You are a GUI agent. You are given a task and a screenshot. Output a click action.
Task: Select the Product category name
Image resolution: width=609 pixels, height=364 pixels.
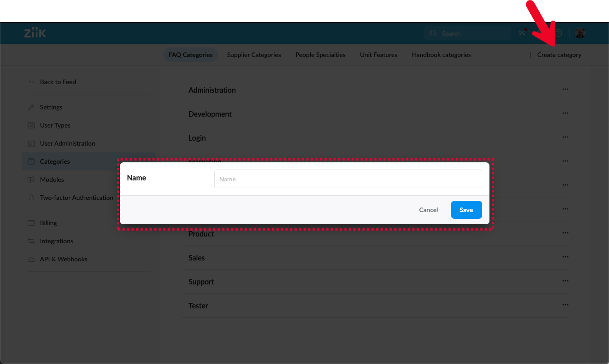coord(201,234)
